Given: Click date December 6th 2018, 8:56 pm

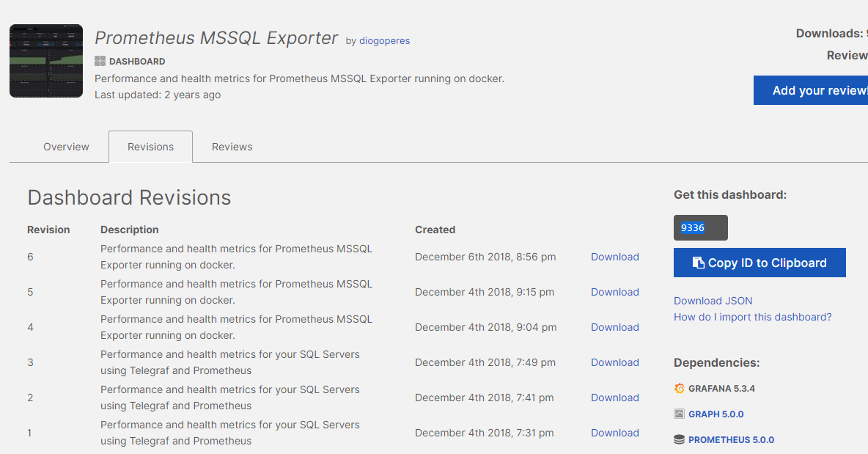Looking at the screenshot, I should click(485, 257).
